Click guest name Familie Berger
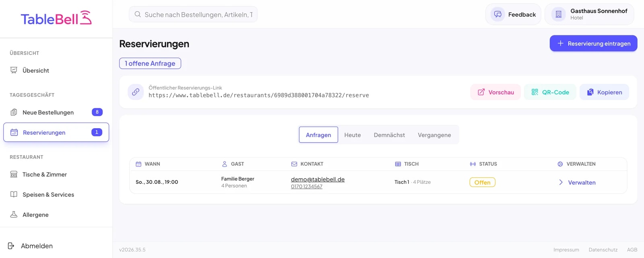Image resolution: width=644 pixels, height=258 pixels. [x=238, y=179]
